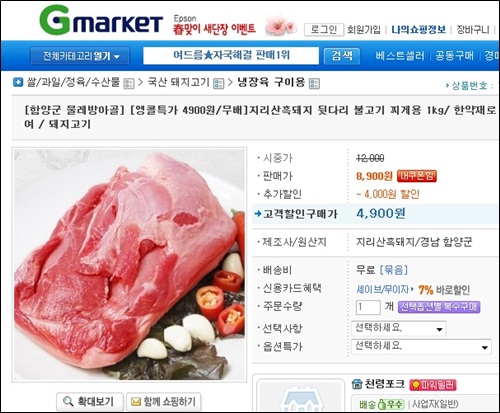This screenshot has height=413, width=500.
Task: Click the 확대보기 zoom button
Action: [x=90, y=402]
